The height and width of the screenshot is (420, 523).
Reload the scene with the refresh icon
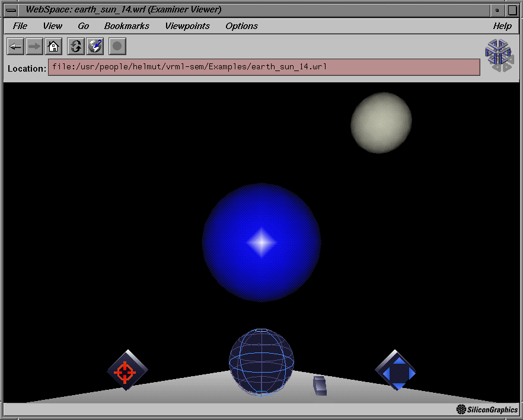tap(76, 46)
